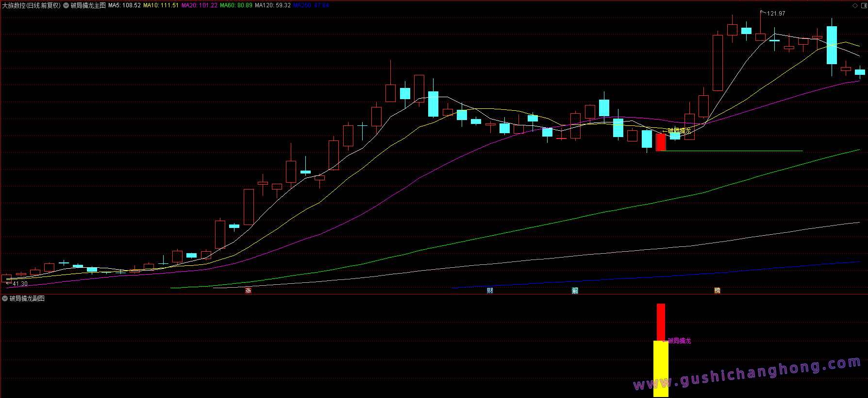Viewport: 868px width, 398px height.
Task: Collapse the 破局擒龙副图 sub-chart arrow
Action: coord(5,298)
